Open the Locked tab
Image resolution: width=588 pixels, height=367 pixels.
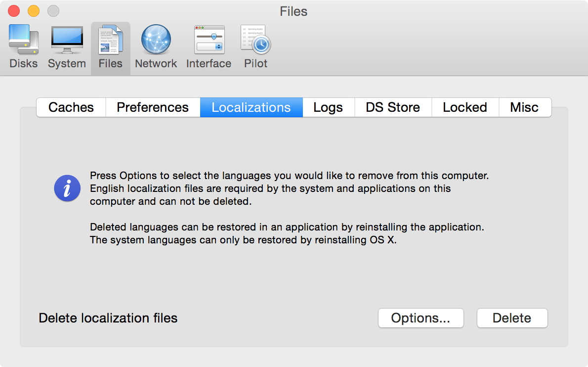tap(464, 107)
